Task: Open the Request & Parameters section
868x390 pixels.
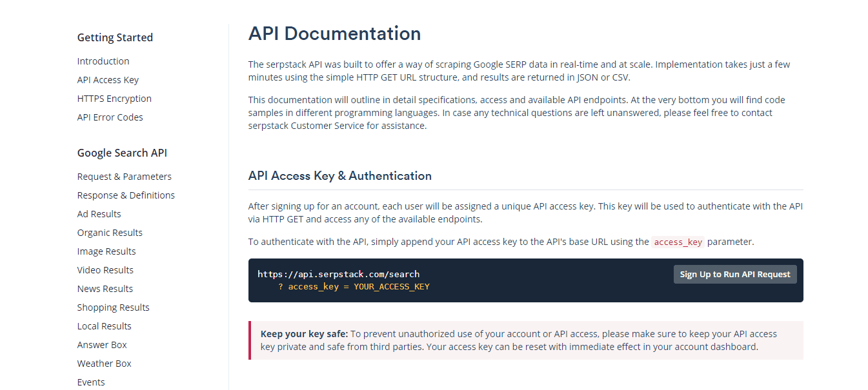Action: coord(124,176)
